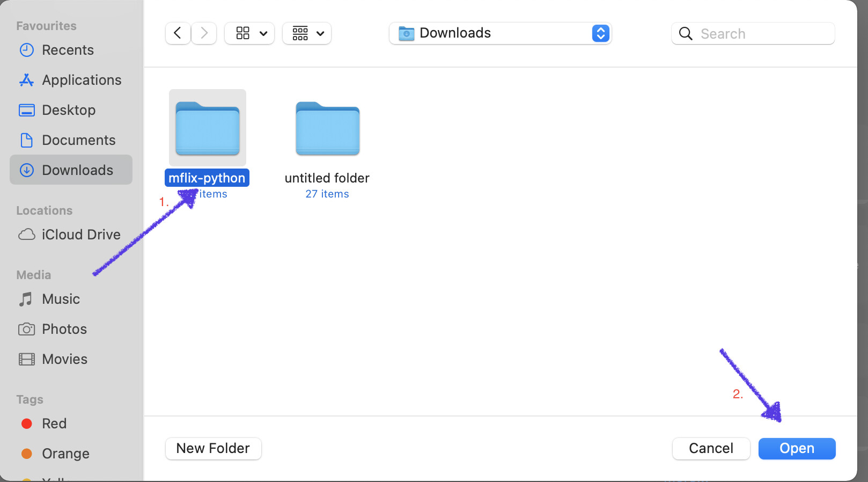This screenshot has height=482, width=868.
Task: Select Music under Media
Action: (61, 299)
